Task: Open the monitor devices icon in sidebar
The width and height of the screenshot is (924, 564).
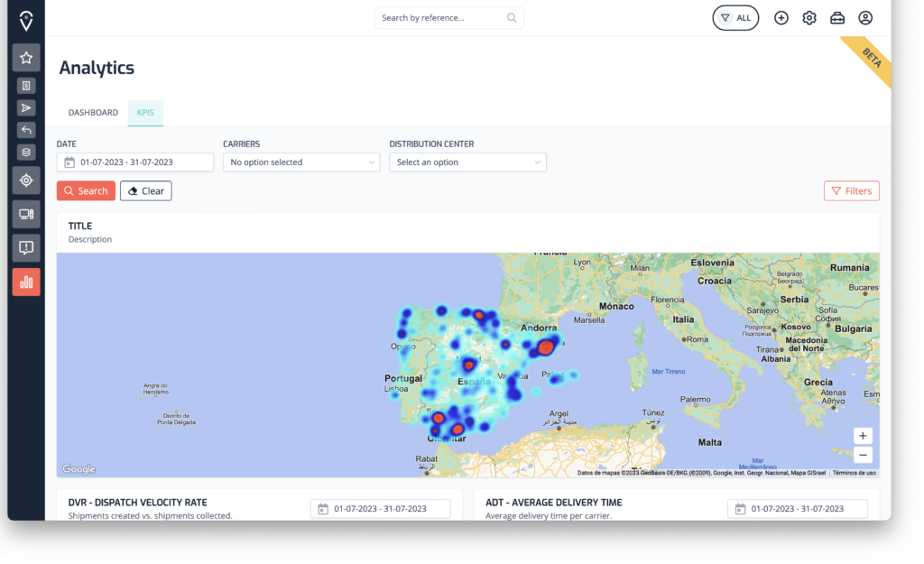Action: (26, 214)
